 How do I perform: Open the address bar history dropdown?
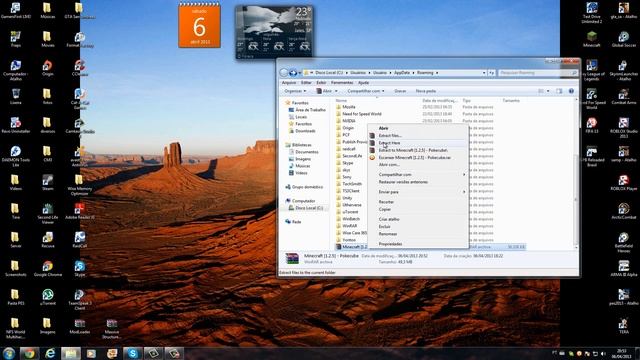pos(484,73)
